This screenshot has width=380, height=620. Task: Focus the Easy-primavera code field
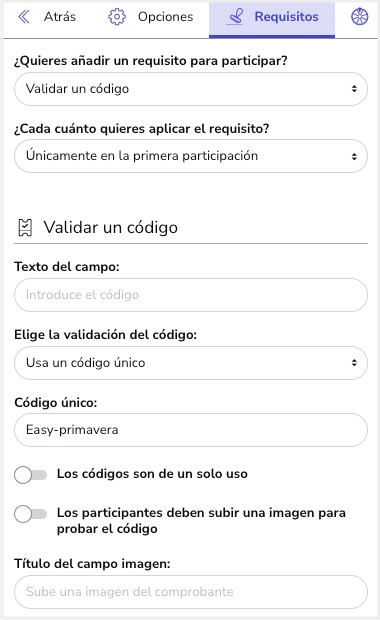191,430
